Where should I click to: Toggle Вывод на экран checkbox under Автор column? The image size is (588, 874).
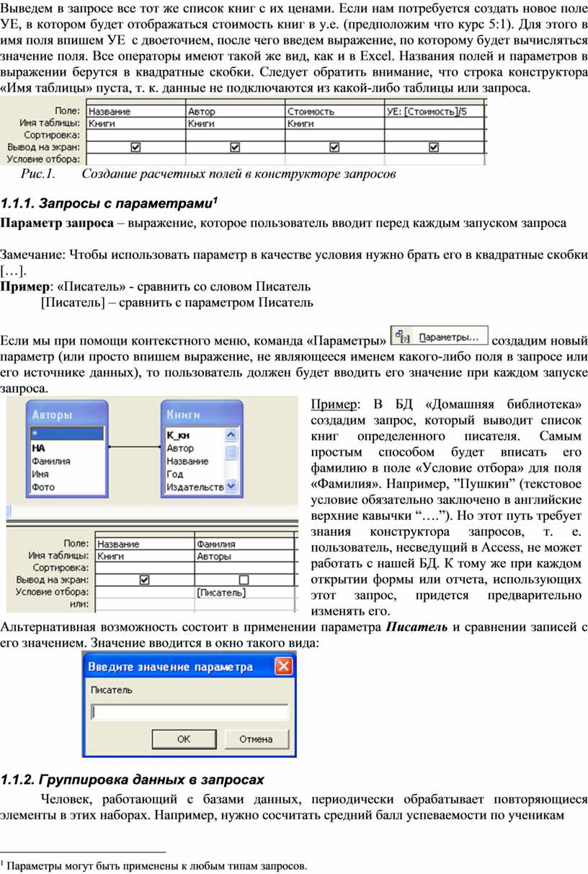pyautogui.click(x=234, y=146)
